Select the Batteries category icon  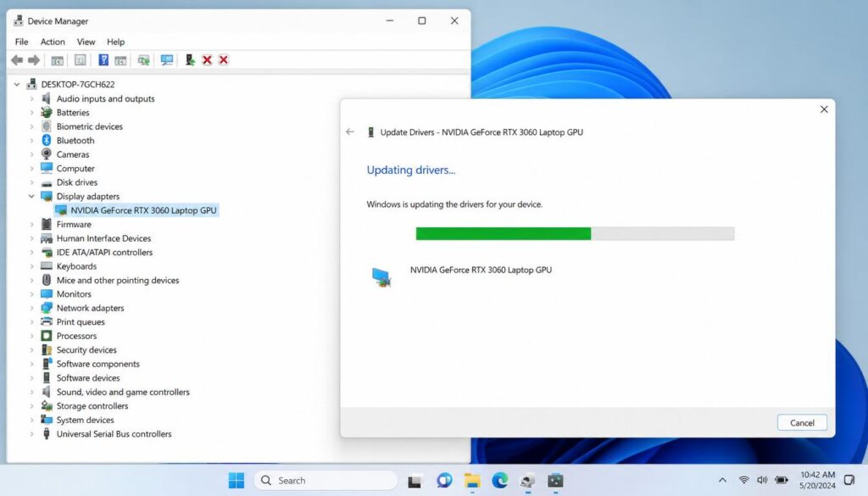47,113
